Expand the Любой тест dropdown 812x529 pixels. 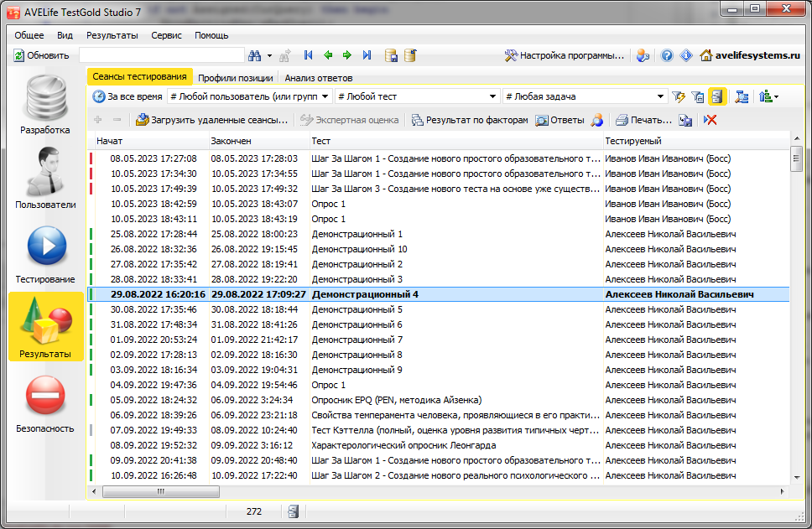[495, 96]
